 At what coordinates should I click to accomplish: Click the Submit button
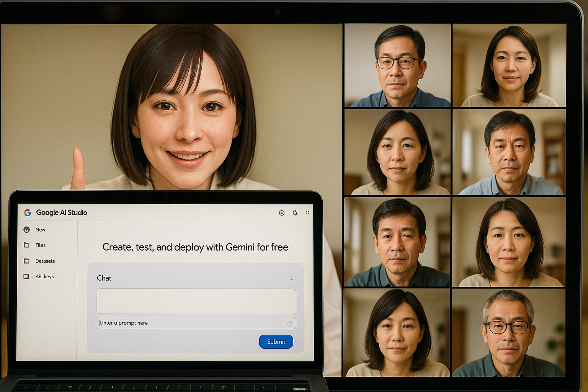(x=276, y=341)
